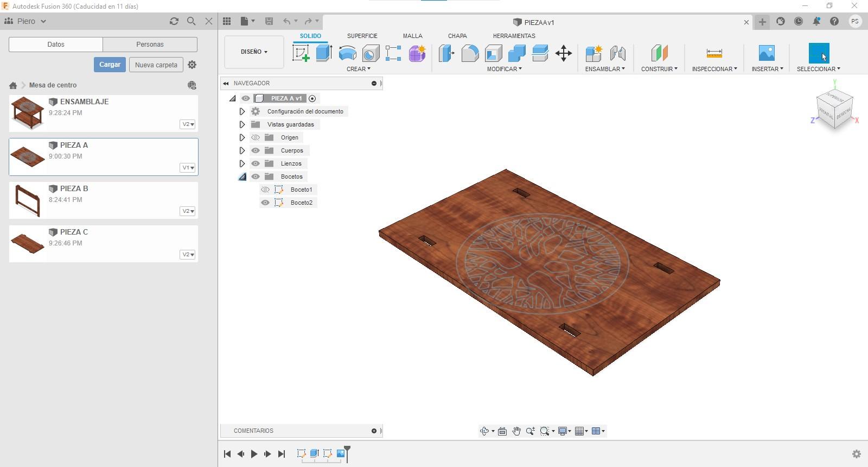The width and height of the screenshot is (868, 467).
Task: Click the ViewCube navigation cube
Action: click(x=834, y=109)
